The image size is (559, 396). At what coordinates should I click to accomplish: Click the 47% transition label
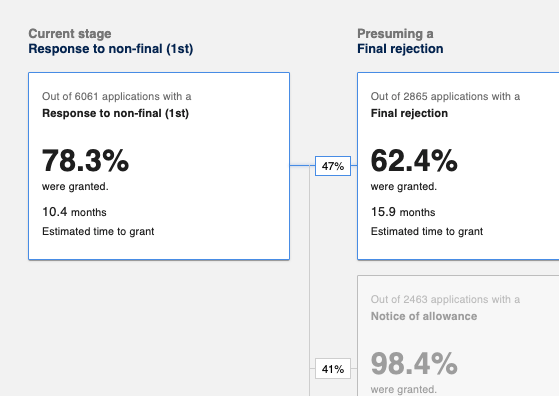tap(333, 166)
